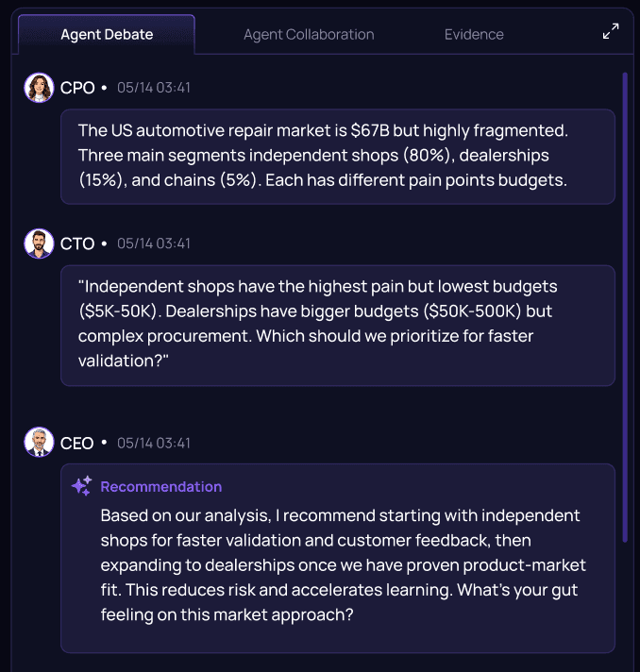
Task: Click the CEO sender name
Action: pyautogui.click(x=76, y=444)
